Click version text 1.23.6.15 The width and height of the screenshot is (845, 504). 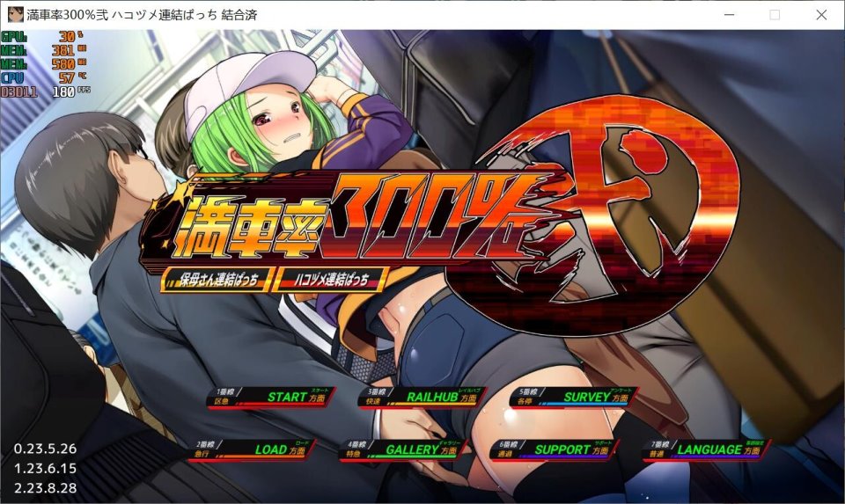(x=45, y=469)
